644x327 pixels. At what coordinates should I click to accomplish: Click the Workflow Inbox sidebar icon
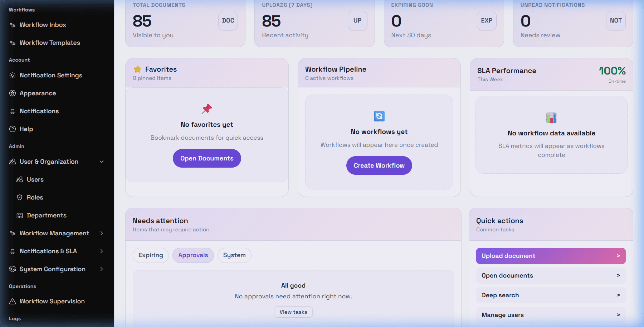(13, 25)
